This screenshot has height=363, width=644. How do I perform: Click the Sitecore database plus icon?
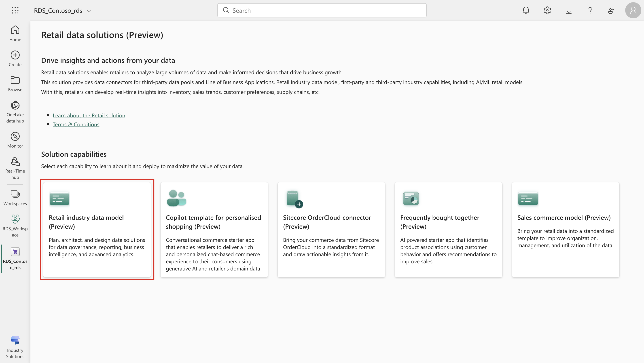point(294,199)
